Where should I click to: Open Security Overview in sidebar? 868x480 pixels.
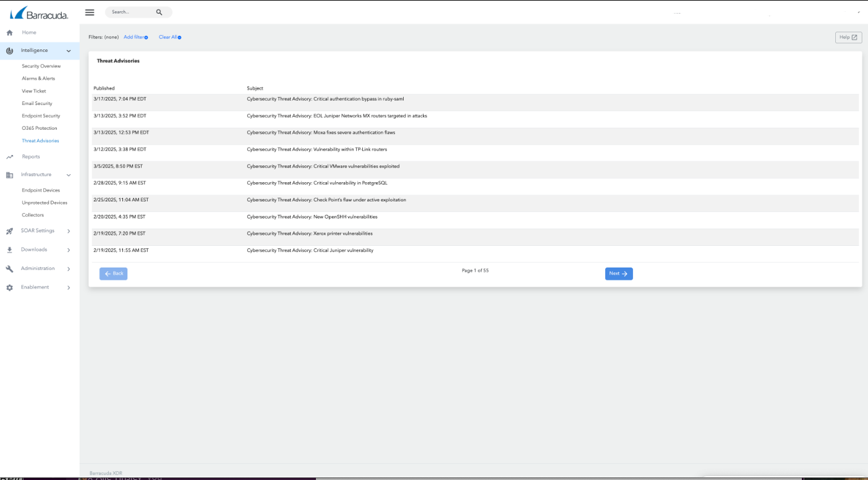pyautogui.click(x=41, y=66)
